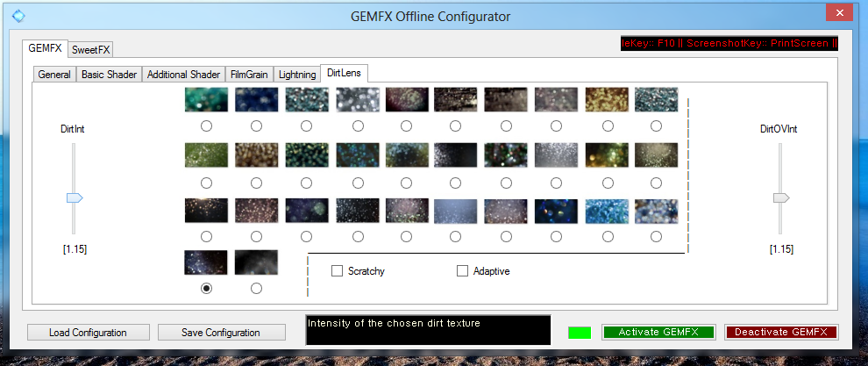Click the selected radio button in bottom row
The width and height of the screenshot is (868, 366).
[x=207, y=289]
